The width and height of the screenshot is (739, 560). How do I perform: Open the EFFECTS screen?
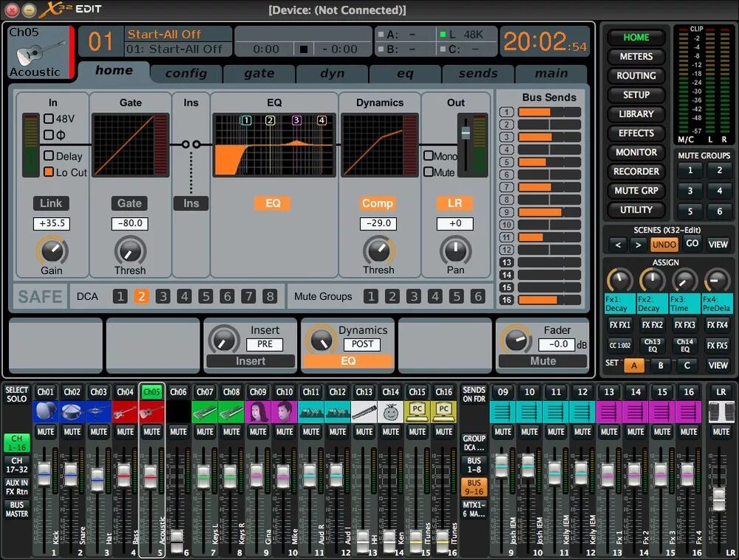636,133
